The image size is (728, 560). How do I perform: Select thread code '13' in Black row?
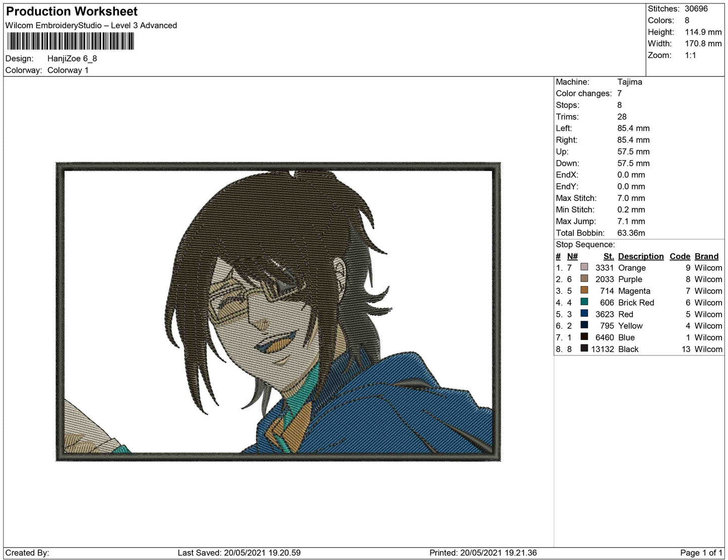[x=686, y=348]
